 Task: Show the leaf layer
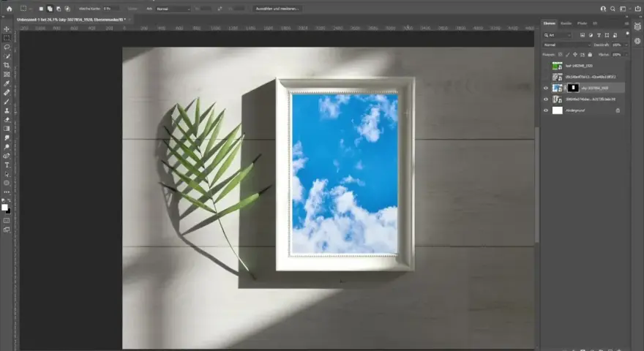point(546,66)
